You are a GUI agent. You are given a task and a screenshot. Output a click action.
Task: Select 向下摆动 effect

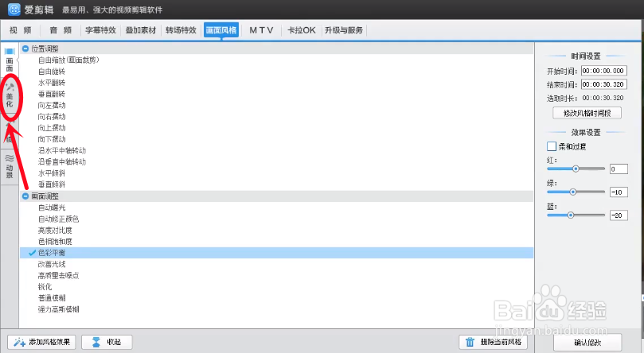52,139
